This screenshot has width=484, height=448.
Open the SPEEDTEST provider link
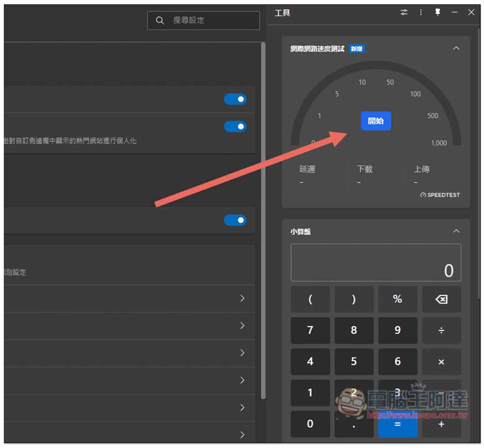tap(440, 195)
